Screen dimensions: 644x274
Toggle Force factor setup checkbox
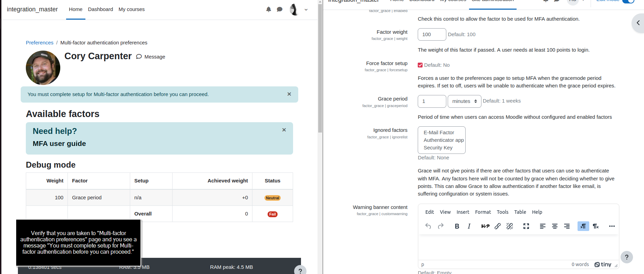coord(420,65)
